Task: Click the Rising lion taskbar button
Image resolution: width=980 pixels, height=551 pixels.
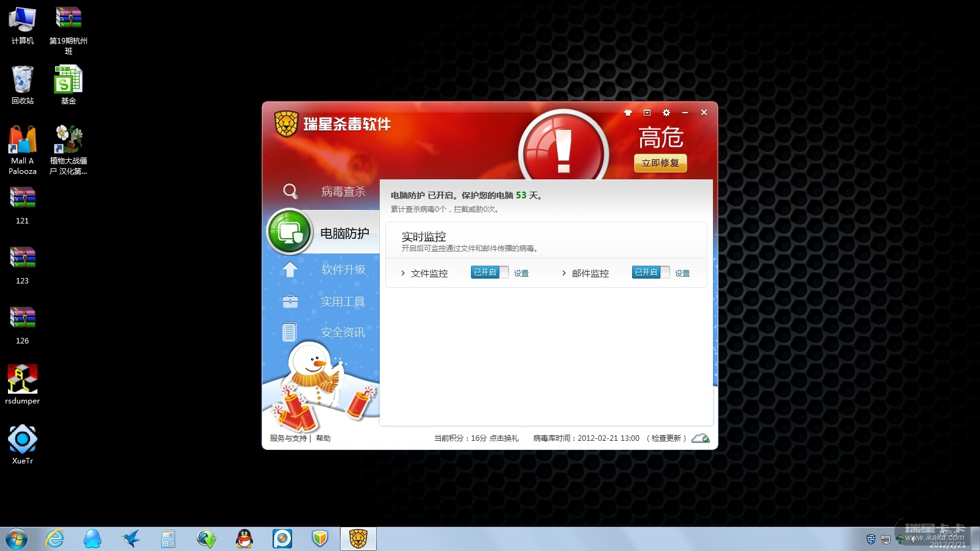Action: [358, 539]
